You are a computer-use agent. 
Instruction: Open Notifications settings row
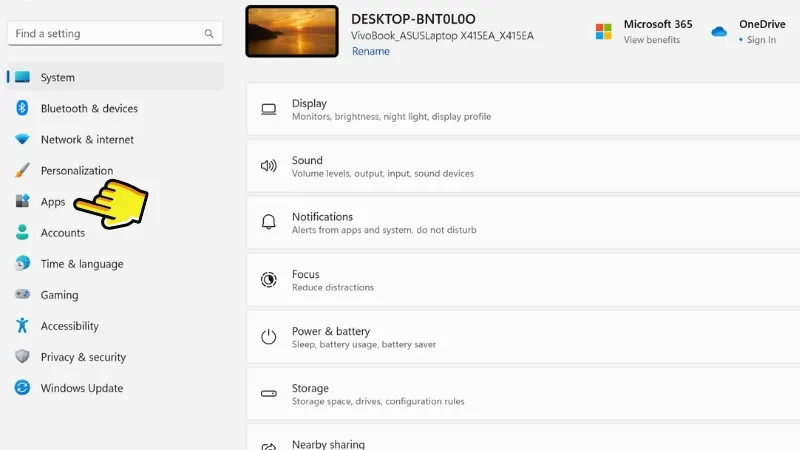tap(520, 223)
